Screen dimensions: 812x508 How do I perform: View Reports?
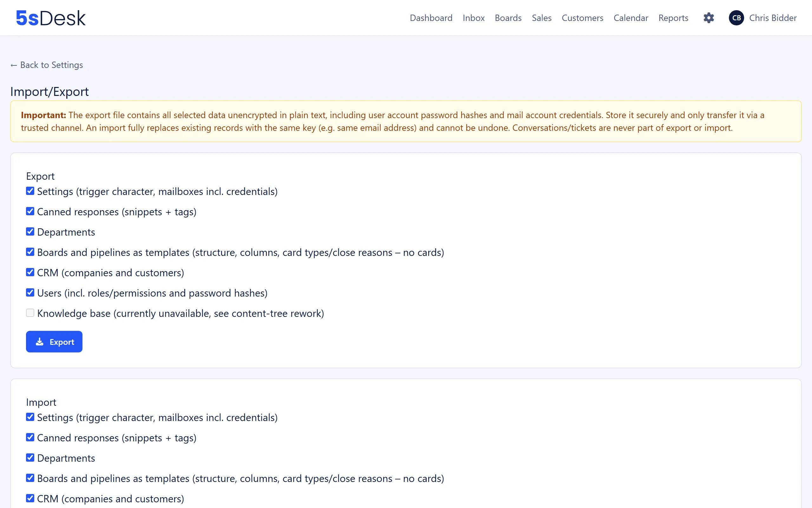(673, 18)
